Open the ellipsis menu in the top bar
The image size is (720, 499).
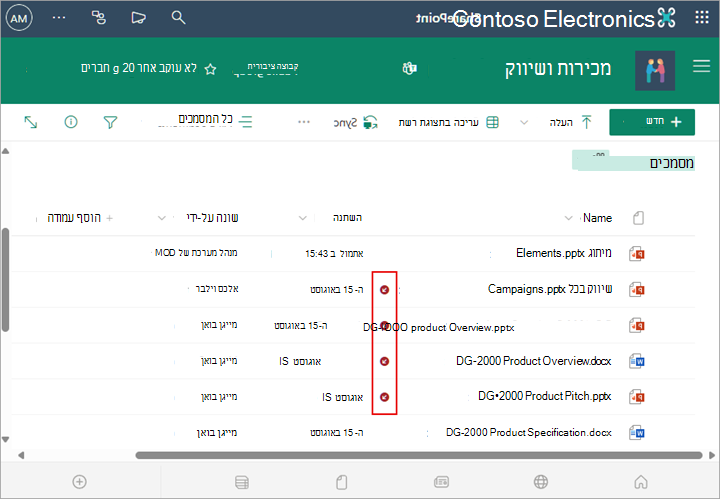pyautogui.click(x=59, y=18)
